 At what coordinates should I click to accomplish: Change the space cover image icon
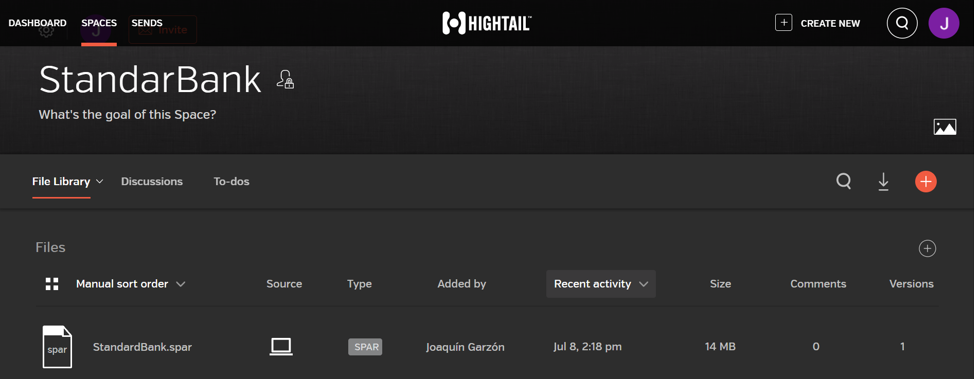click(x=945, y=127)
